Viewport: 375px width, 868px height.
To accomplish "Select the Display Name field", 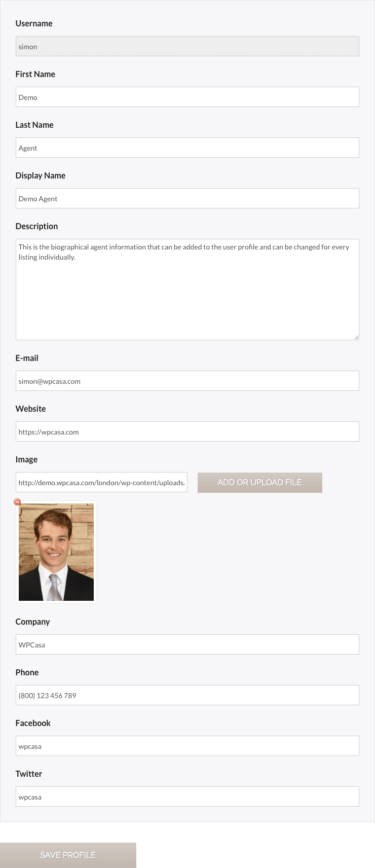I will pos(188,198).
